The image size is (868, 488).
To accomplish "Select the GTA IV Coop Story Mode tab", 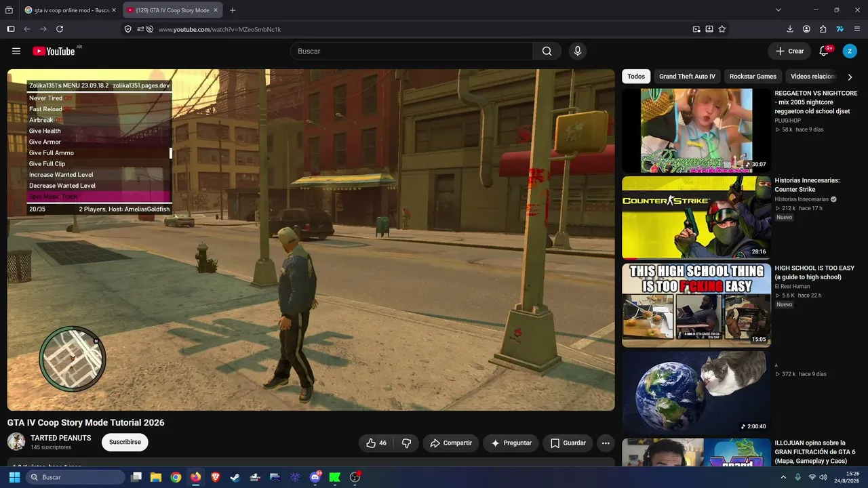I will click(x=174, y=10).
